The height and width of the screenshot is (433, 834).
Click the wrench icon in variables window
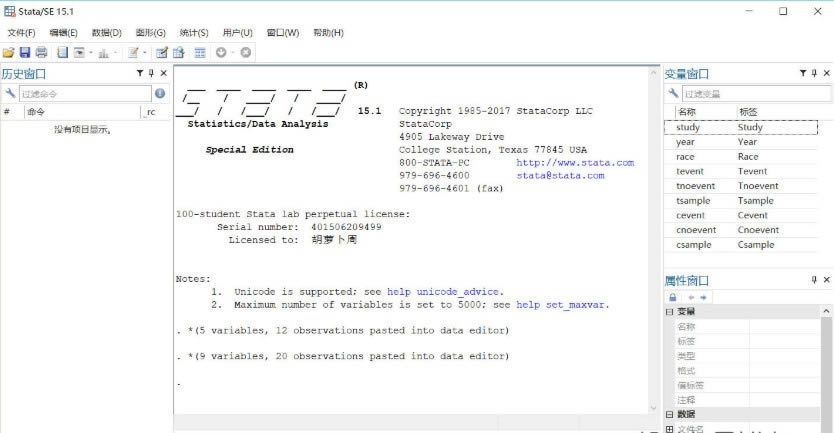click(x=673, y=93)
